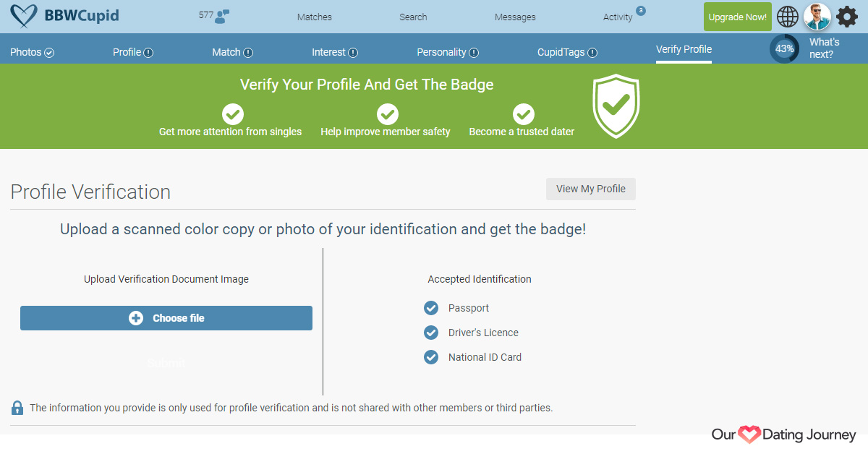Click the National ID Card check mark

(x=431, y=357)
